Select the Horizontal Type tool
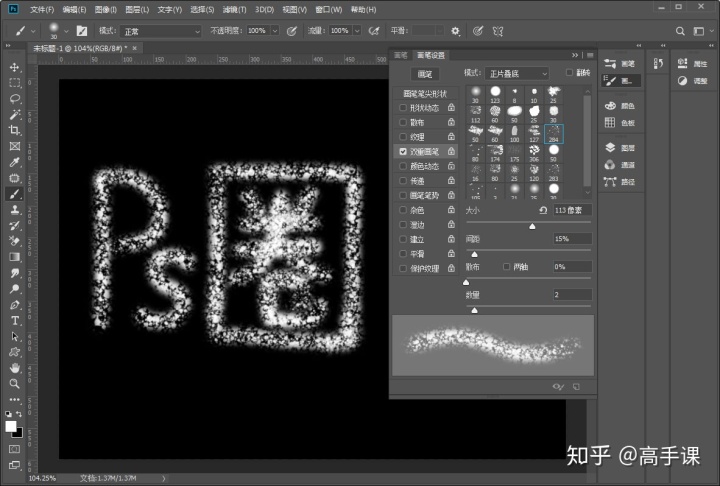 (15, 321)
